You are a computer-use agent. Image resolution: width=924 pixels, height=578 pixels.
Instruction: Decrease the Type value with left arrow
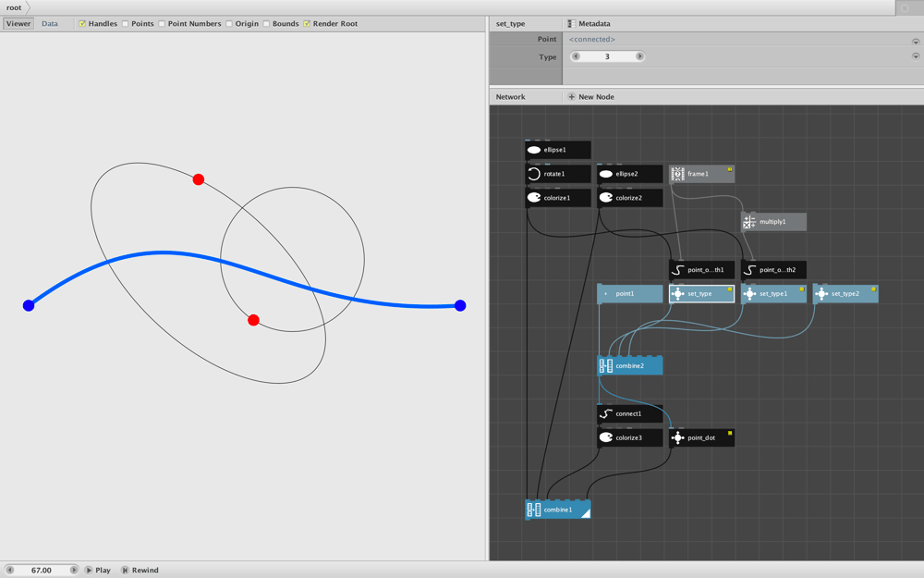576,56
